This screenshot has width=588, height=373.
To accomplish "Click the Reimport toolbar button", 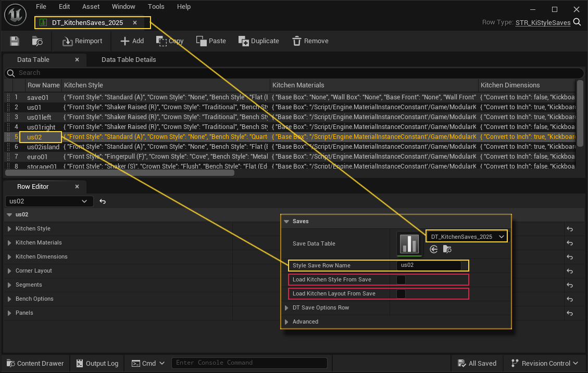I will click(x=82, y=41).
